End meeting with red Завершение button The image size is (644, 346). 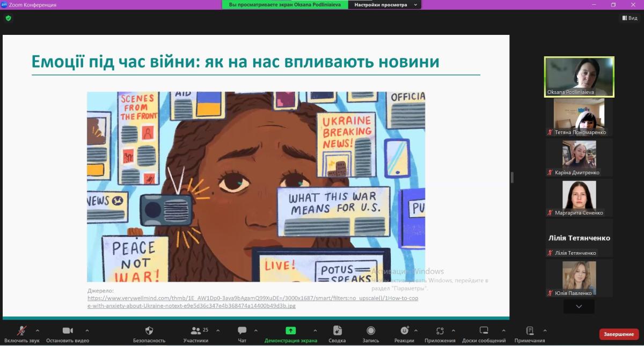(x=619, y=334)
